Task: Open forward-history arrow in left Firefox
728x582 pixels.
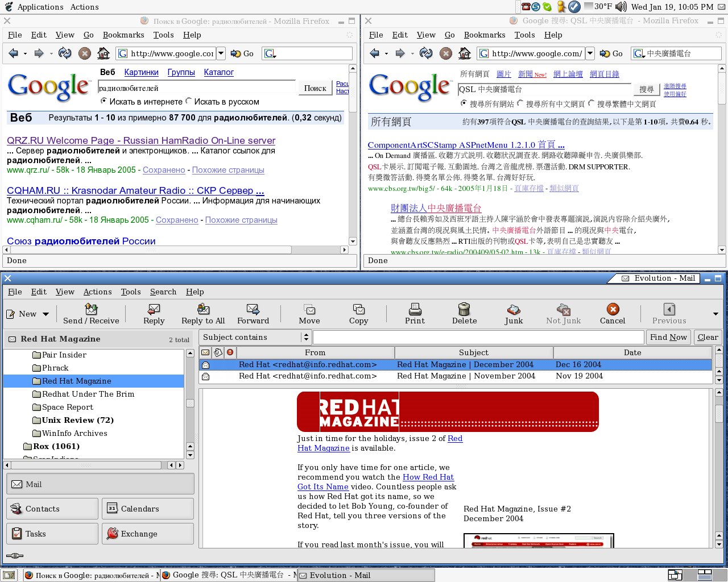Action: [51, 54]
